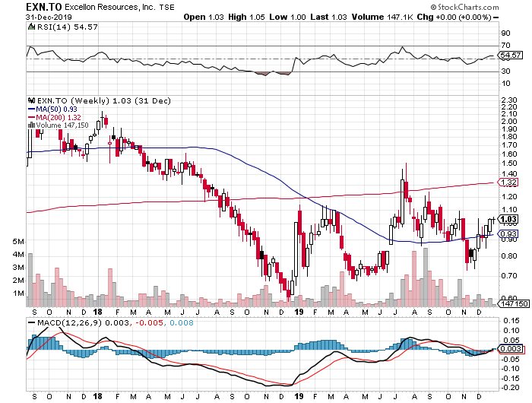Click the 5M volume axis label
The width and height of the screenshot is (532, 403).
(x=18, y=241)
